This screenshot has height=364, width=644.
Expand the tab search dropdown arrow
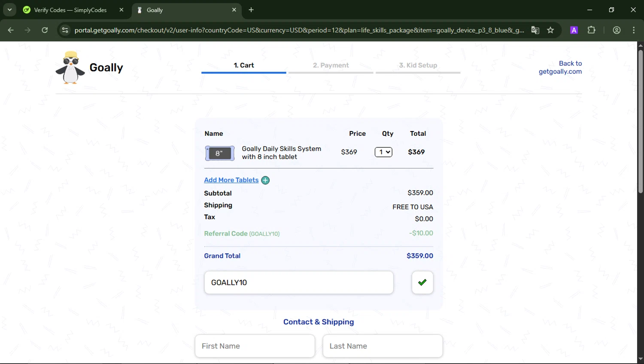point(9,9)
